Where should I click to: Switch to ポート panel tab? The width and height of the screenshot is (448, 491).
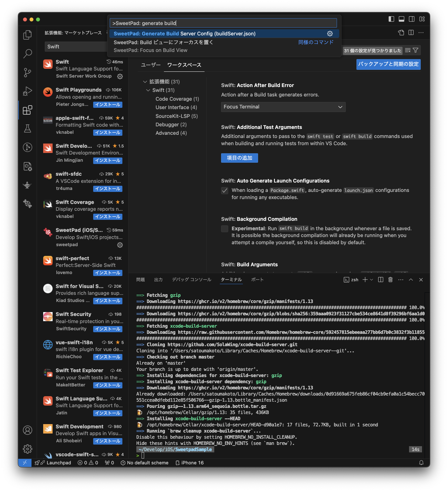tap(257, 280)
